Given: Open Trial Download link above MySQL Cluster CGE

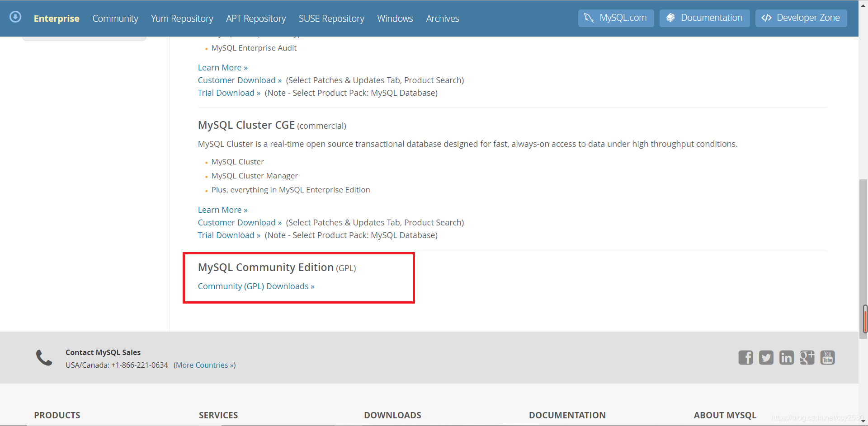Looking at the screenshot, I should click(x=229, y=93).
